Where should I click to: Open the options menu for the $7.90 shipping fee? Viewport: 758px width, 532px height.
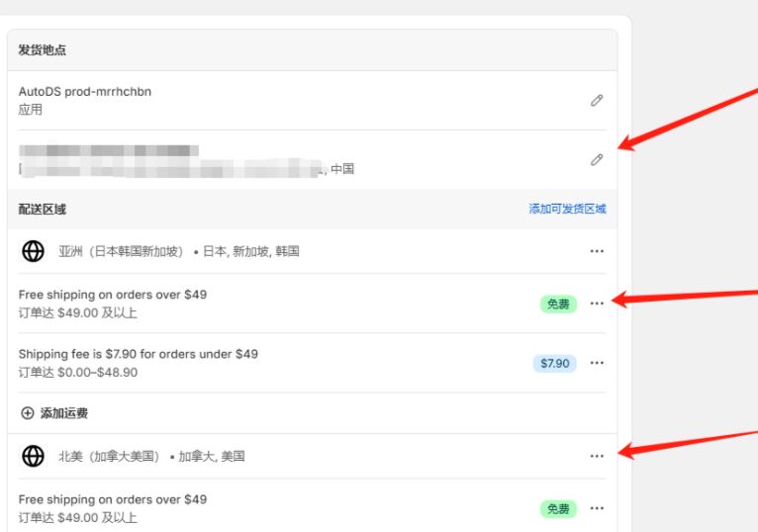click(x=597, y=363)
